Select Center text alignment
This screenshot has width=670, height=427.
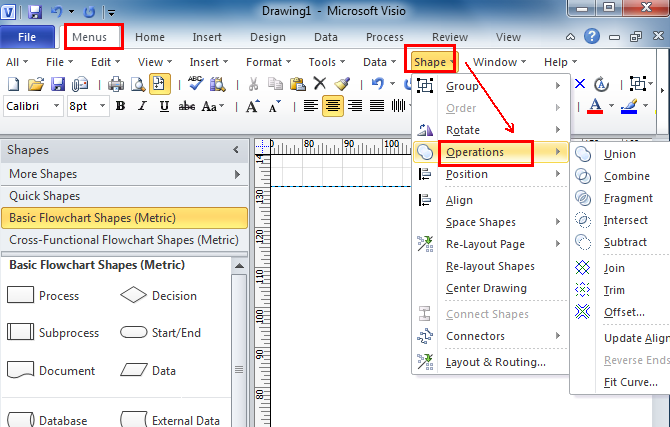pyautogui.click(x=333, y=106)
